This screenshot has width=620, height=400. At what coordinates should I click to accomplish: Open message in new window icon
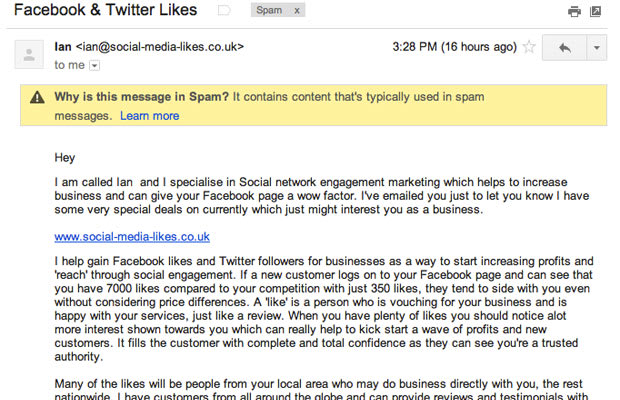pyautogui.click(x=595, y=11)
